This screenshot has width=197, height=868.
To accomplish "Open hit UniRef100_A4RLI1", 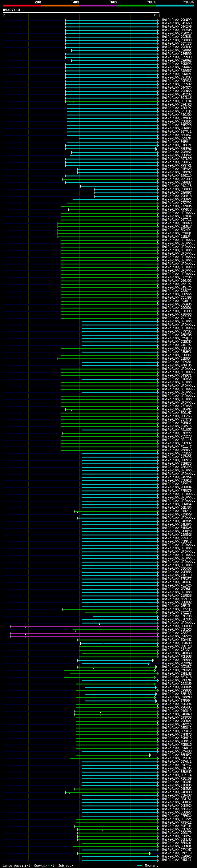I will 177,860.
